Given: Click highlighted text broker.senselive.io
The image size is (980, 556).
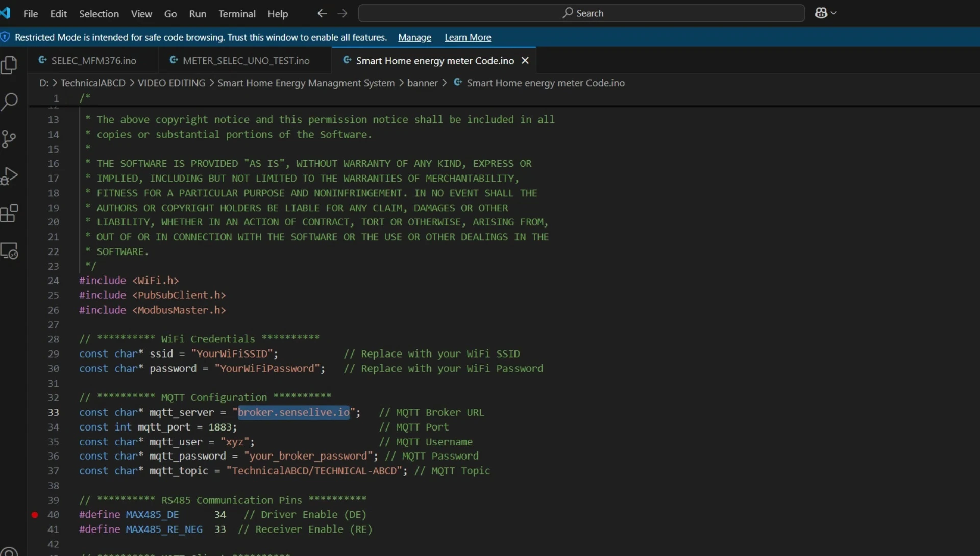Looking at the screenshot, I should [293, 412].
